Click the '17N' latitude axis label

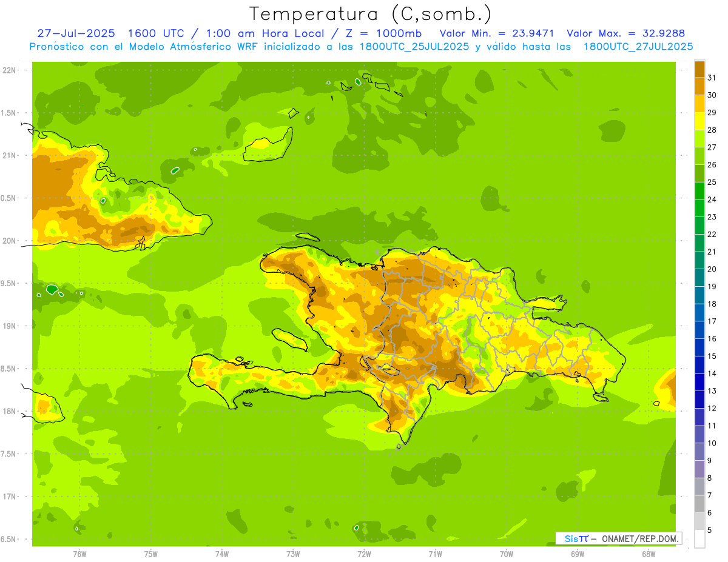pyautogui.click(x=10, y=497)
